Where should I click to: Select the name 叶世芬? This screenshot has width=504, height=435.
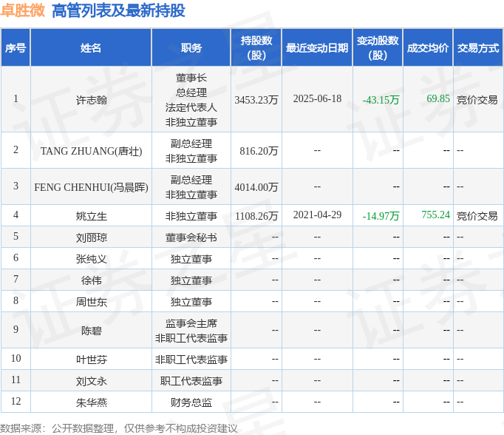[92, 360]
